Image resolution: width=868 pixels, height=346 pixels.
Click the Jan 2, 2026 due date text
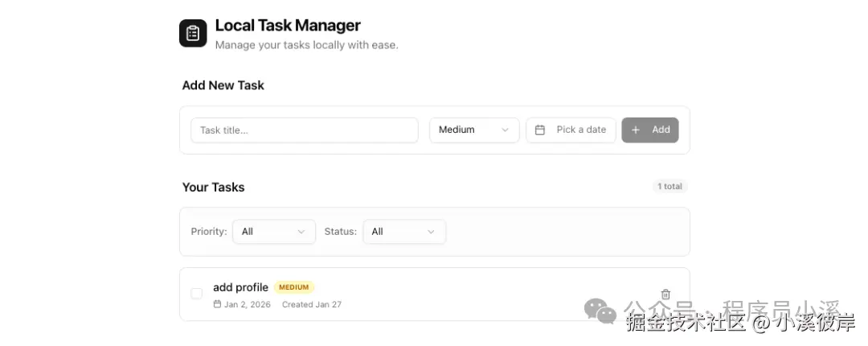[x=248, y=304]
